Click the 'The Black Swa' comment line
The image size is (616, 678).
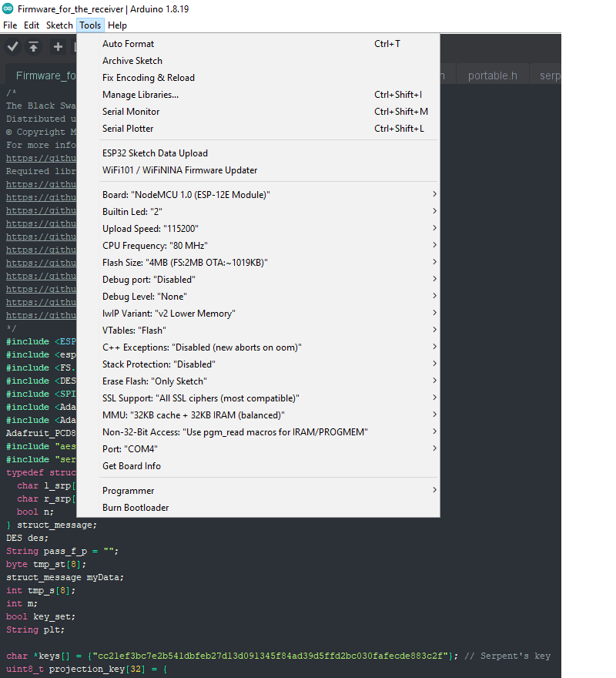(x=41, y=106)
